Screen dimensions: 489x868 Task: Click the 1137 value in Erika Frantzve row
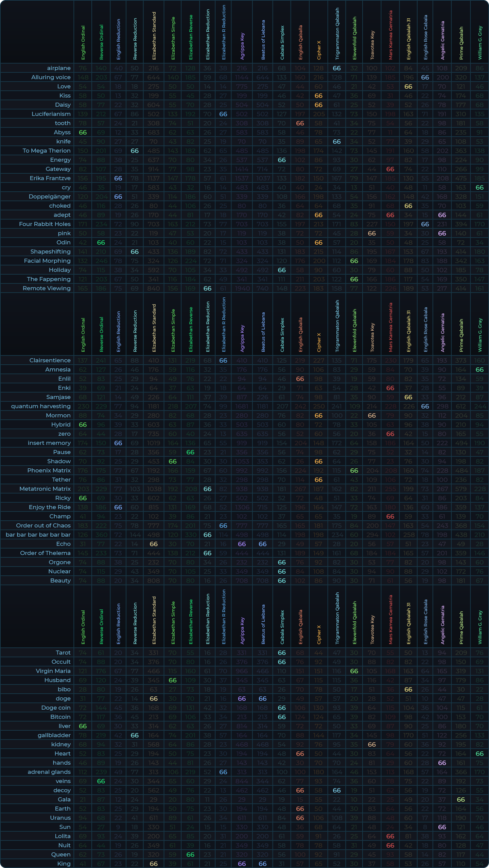(x=154, y=178)
